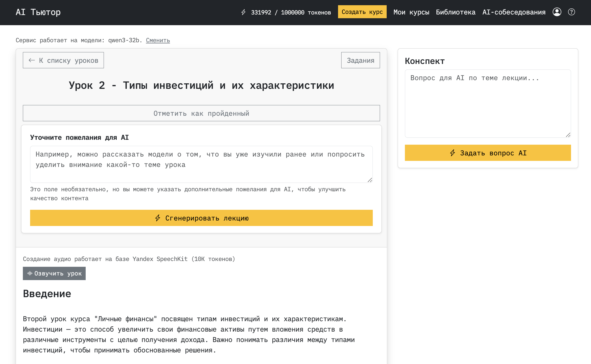Screen dimensions: 591x364
Task: Click the AI Тьютор logo
Action: click(38, 12)
